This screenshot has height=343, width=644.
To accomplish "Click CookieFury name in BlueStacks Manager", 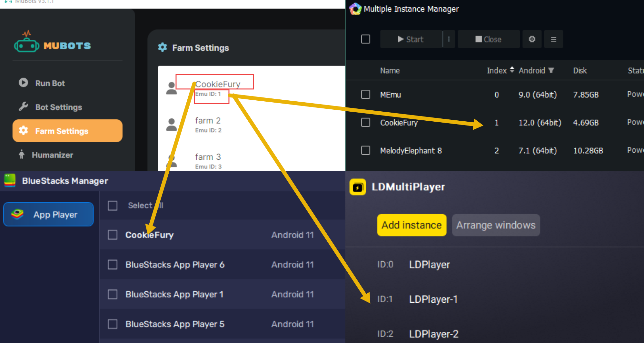I will point(149,235).
